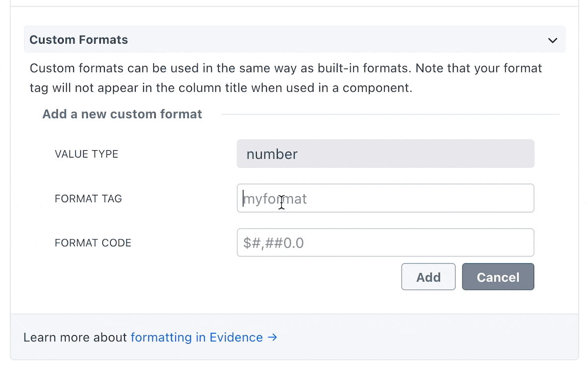Click empty header bar space left of the chevron
The height and width of the screenshot is (371, 588).
pos(343,40)
